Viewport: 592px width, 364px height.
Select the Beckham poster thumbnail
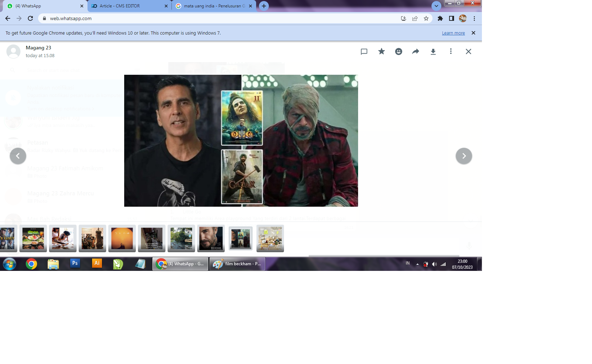coord(211,238)
